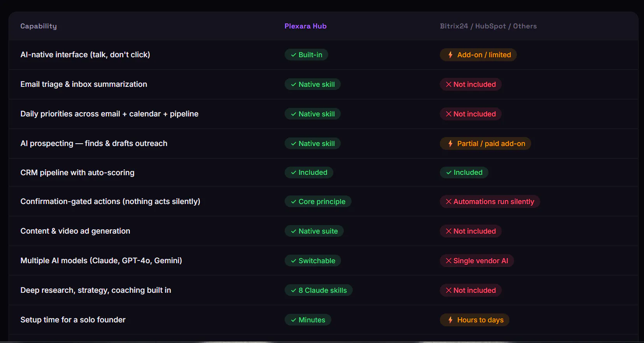The width and height of the screenshot is (644, 343).
Task: Select "Daily priorities across email + calendar + pipeline" label
Action: (x=110, y=114)
